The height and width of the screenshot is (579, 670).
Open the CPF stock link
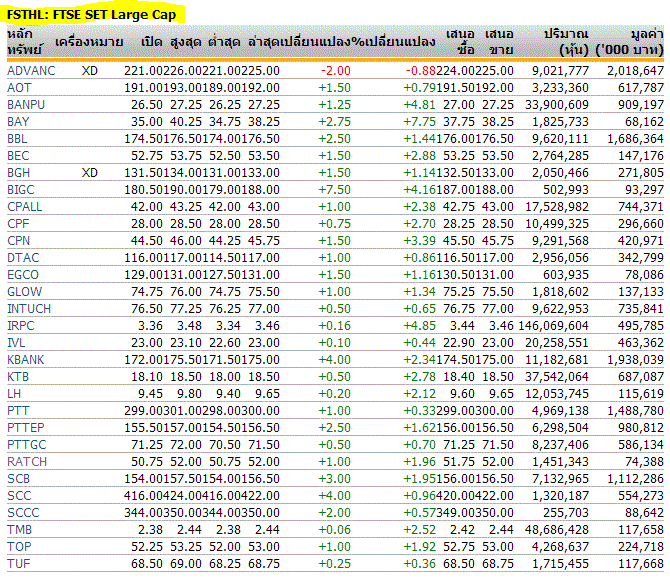18,224
